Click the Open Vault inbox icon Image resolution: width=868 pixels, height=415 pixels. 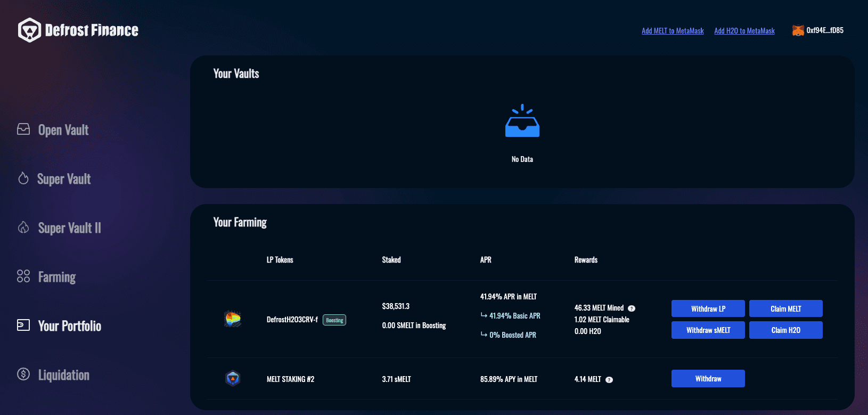point(23,129)
